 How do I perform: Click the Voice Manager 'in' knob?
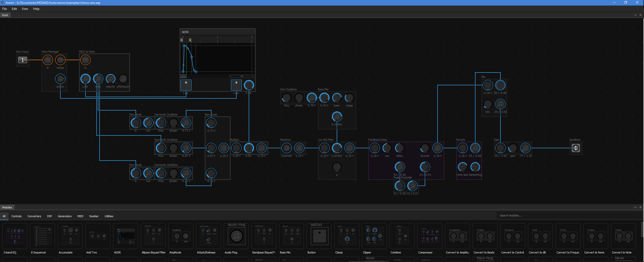(x=48, y=60)
